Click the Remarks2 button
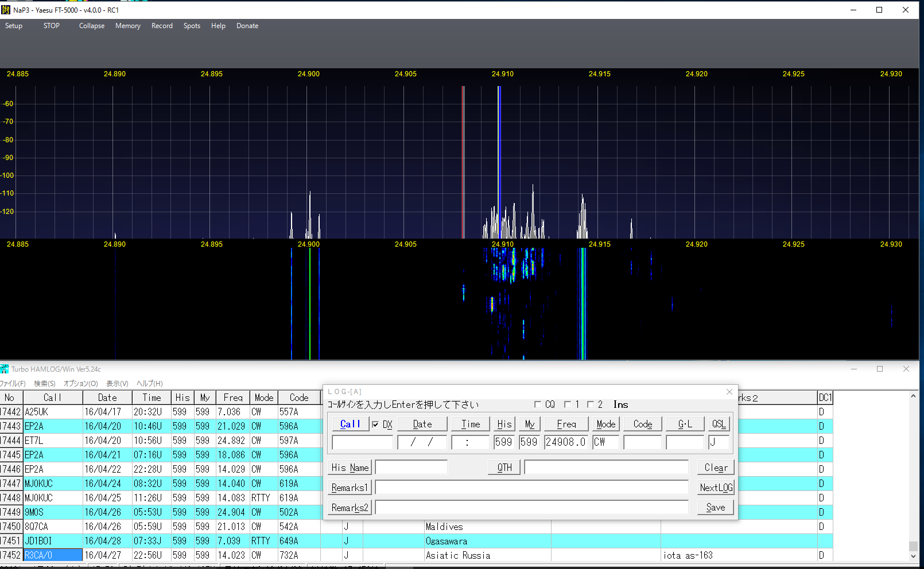The image size is (924, 569). click(350, 508)
